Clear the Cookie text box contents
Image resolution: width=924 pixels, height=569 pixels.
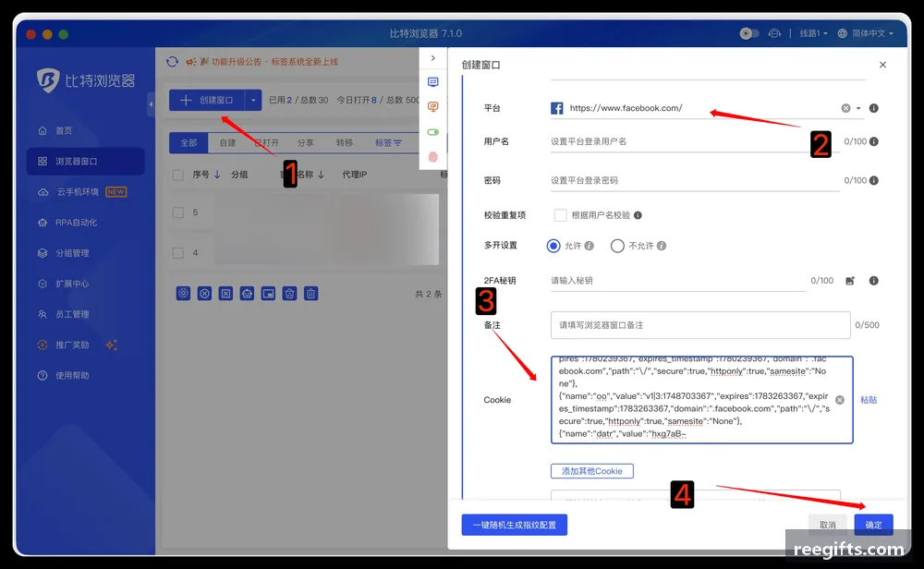840,400
